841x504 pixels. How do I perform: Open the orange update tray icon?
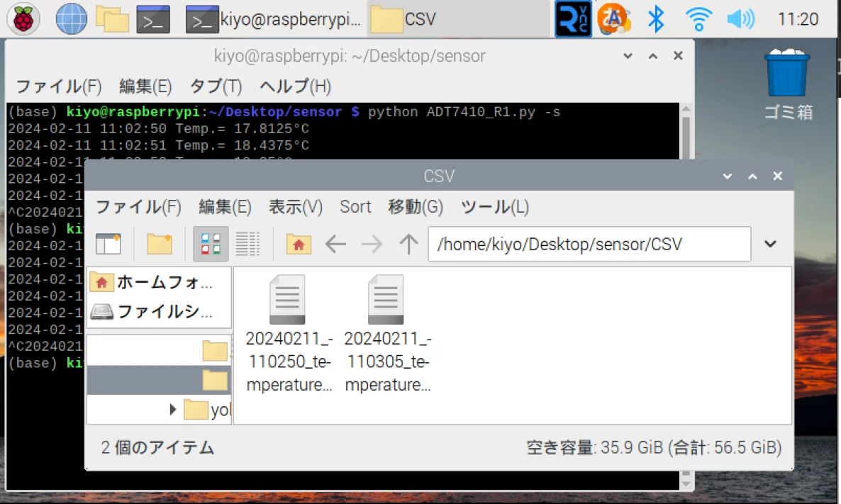614,18
